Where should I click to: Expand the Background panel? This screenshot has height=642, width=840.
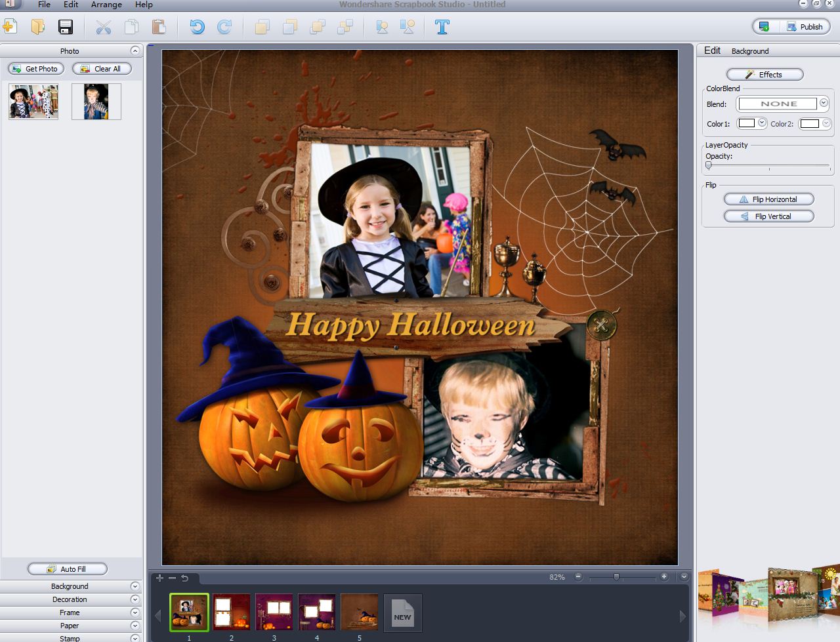135,586
